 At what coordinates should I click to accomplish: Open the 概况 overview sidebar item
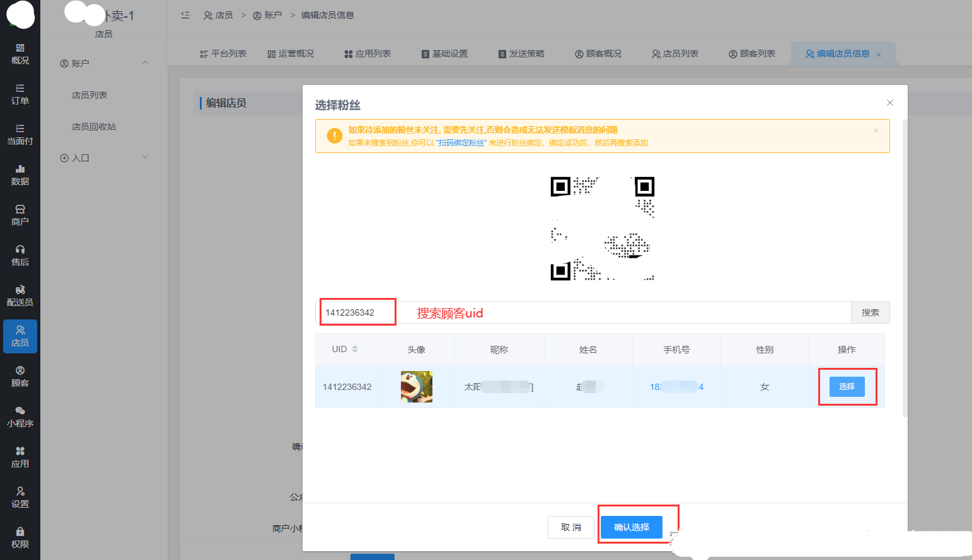tap(20, 54)
